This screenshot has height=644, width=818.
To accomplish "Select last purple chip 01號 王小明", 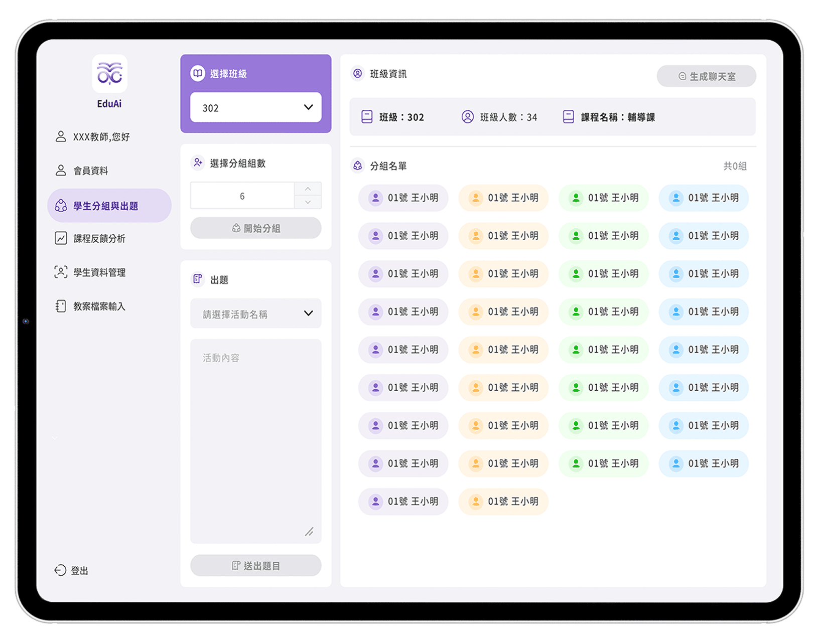I will coord(403,502).
